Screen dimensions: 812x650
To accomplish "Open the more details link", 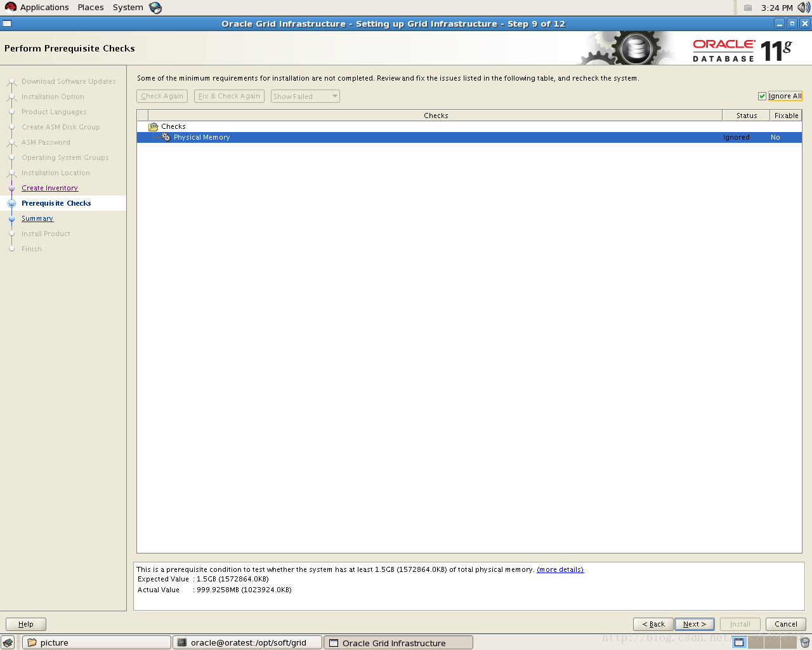I will coord(560,569).
